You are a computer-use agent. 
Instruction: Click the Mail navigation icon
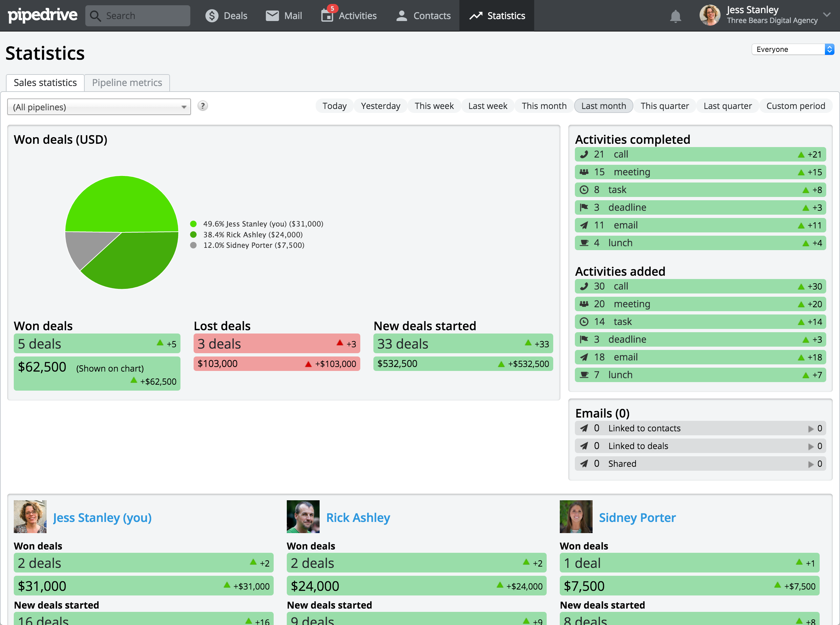click(x=270, y=14)
